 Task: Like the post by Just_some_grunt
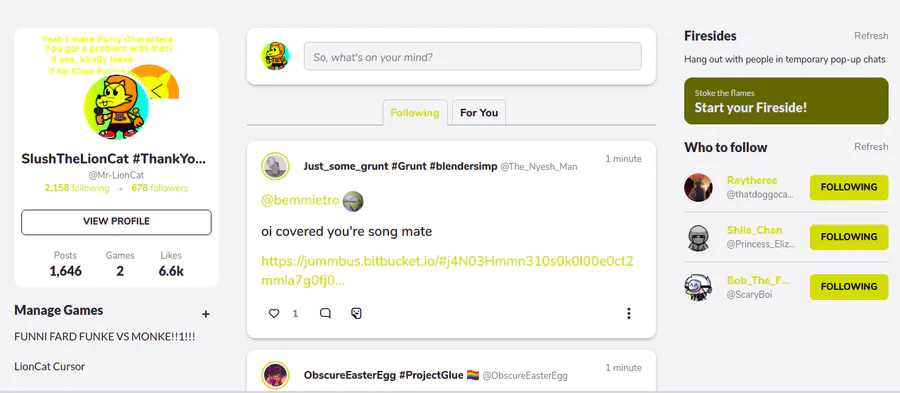click(274, 313)
